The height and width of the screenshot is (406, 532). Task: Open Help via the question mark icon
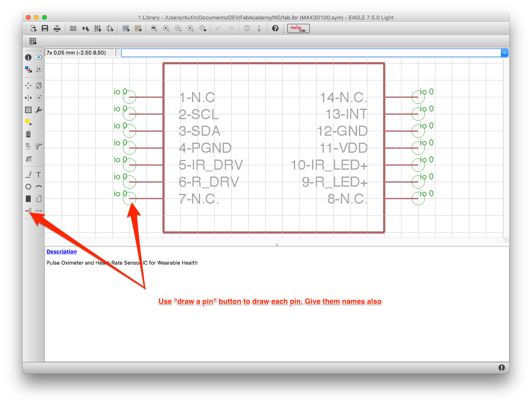(275, 28)
